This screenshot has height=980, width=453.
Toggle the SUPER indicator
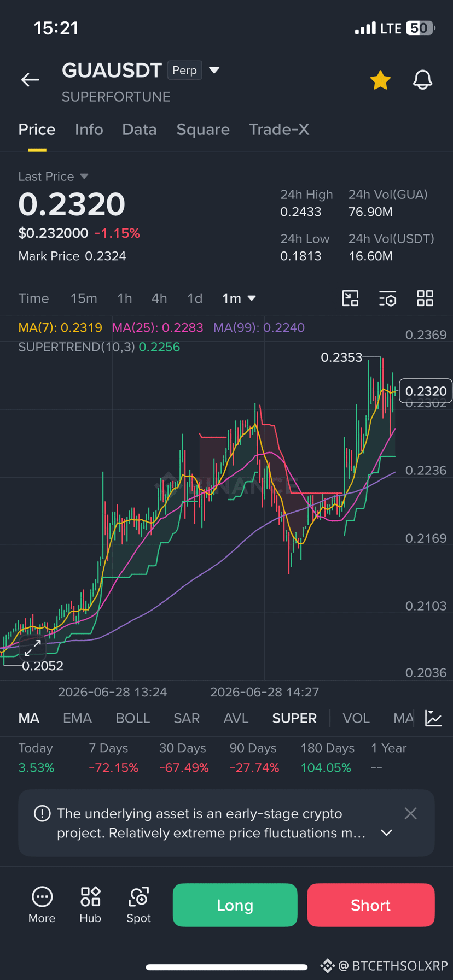pos(294,718)
